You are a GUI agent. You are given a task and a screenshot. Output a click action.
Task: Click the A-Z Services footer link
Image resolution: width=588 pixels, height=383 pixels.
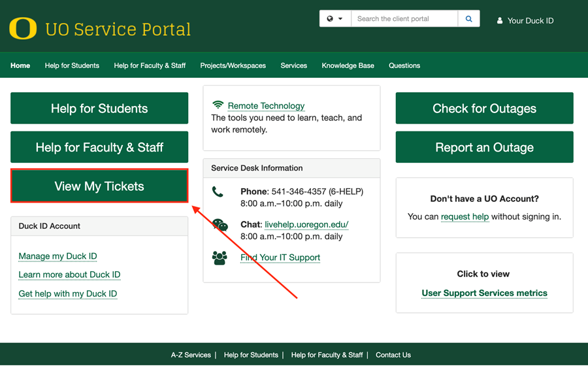(191, 355)
